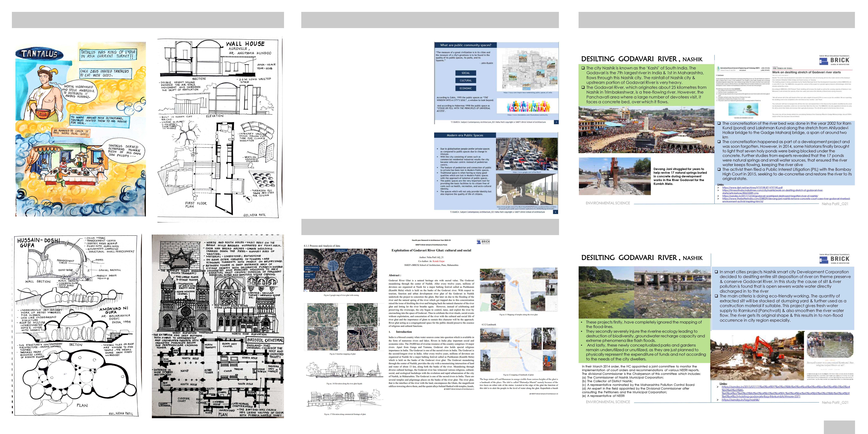Click 'Neha Patil _G21' footer on lower slide
The width and height of the screenshot is (868, 434).
835,403
